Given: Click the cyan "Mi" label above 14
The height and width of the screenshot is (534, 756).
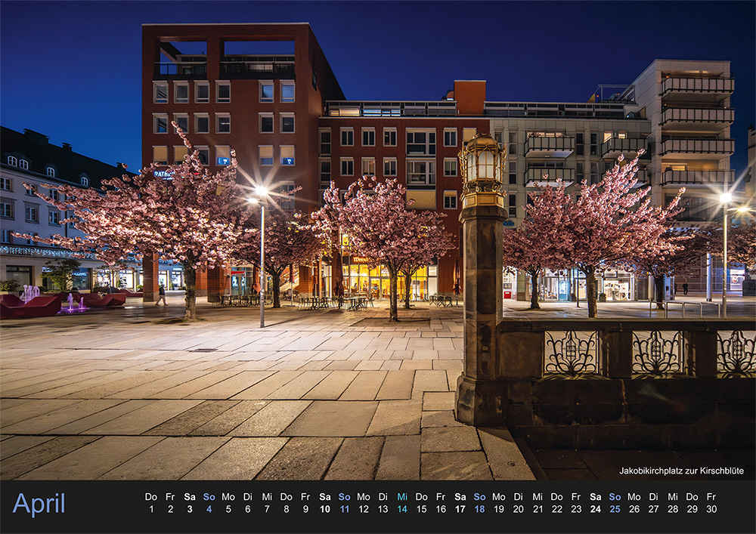Looking at the screenshot, I should pos(402,496).
